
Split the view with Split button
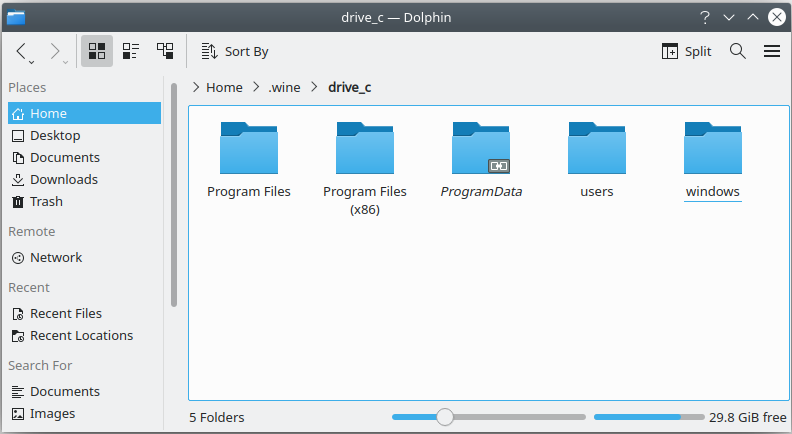(x=686, y=51)
